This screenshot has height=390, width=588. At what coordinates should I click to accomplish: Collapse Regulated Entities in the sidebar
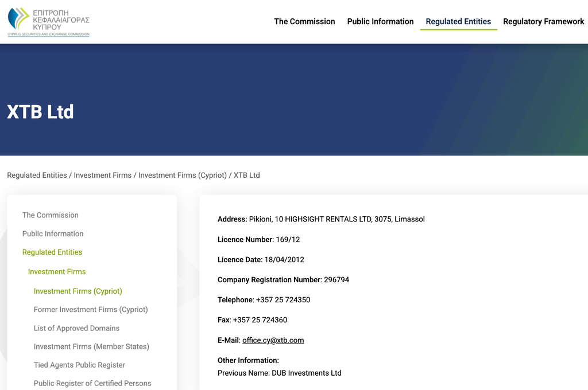tap(52, 252)
